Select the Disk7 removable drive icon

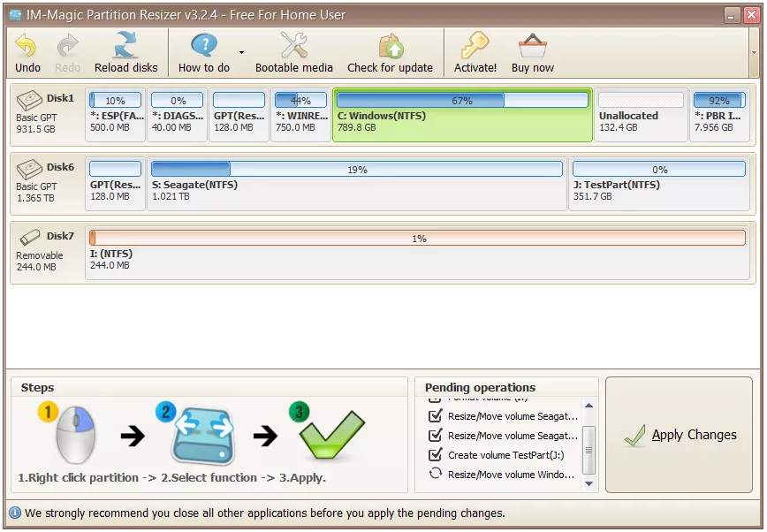click(30, 237)
